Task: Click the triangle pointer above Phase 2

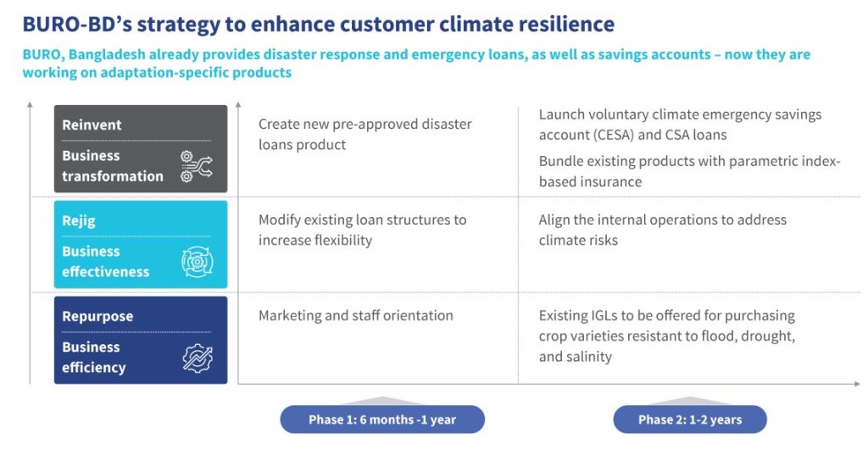Action: click(690, 401)
